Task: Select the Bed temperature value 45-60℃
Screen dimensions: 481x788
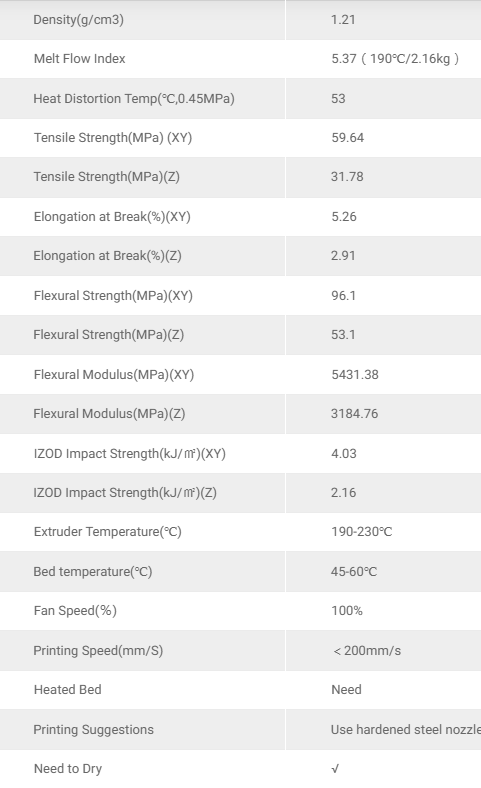Action: (354, 571)
